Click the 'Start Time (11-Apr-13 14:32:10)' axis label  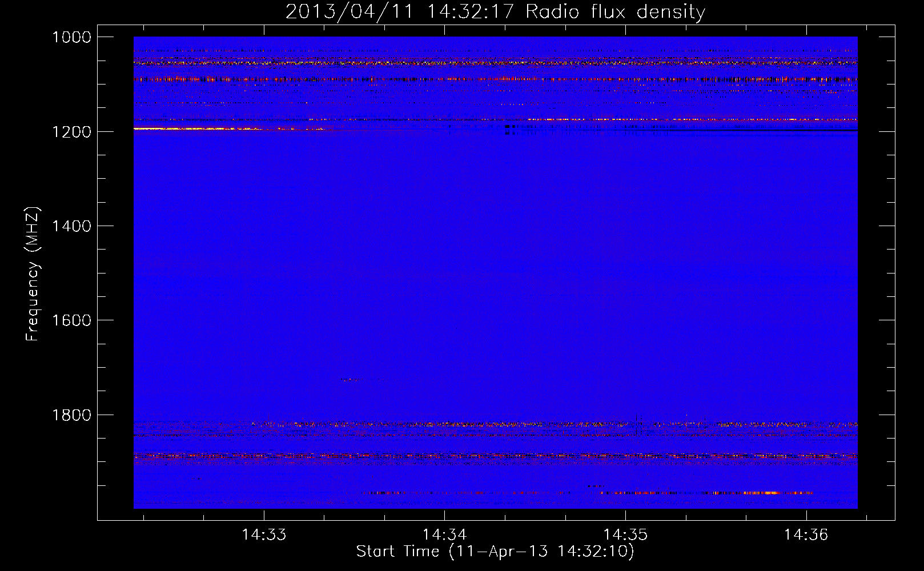click(495, 552)
